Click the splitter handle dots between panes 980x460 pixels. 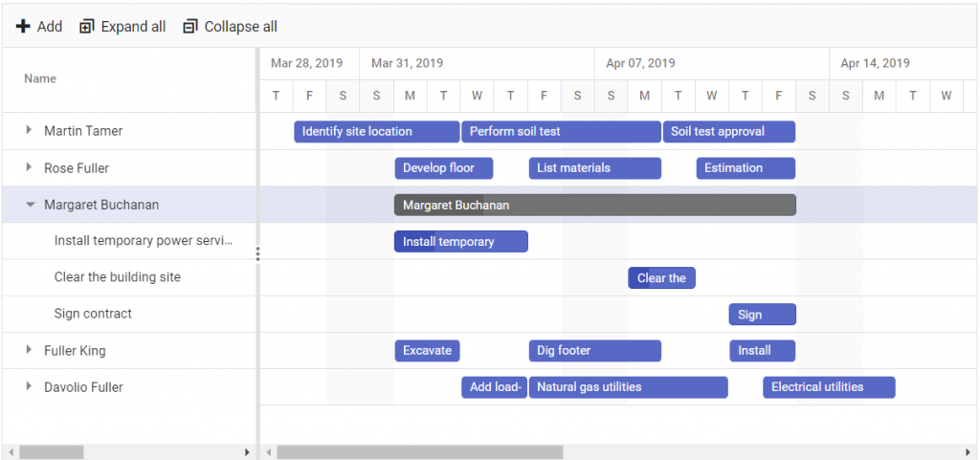tap(257, 253)
